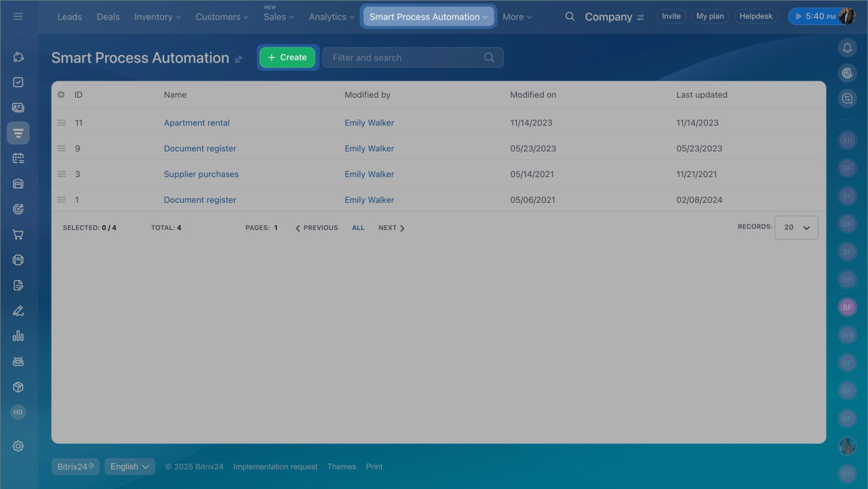The image size is (868, 489).
Task: Click the time tracker play button
Action: (x=798, y=16)
